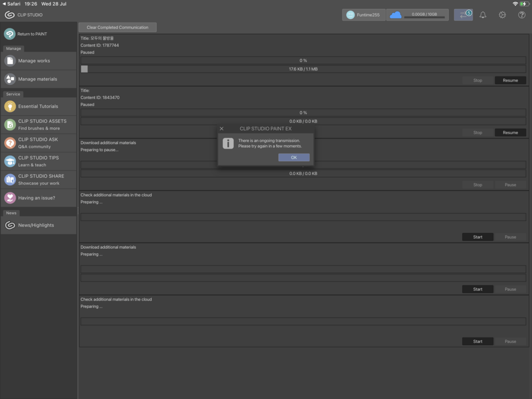
Task: Open Essential Tutorials
Action: point(39,106)
